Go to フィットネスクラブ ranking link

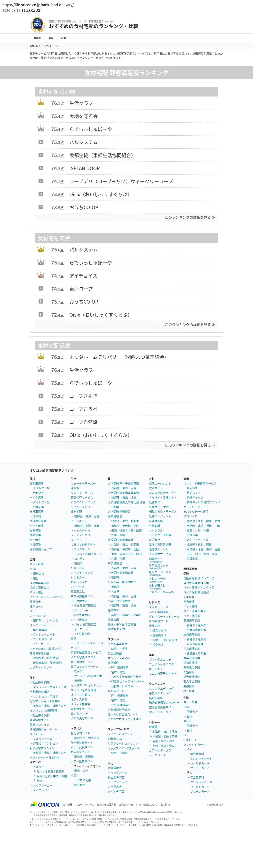point(120,734)
